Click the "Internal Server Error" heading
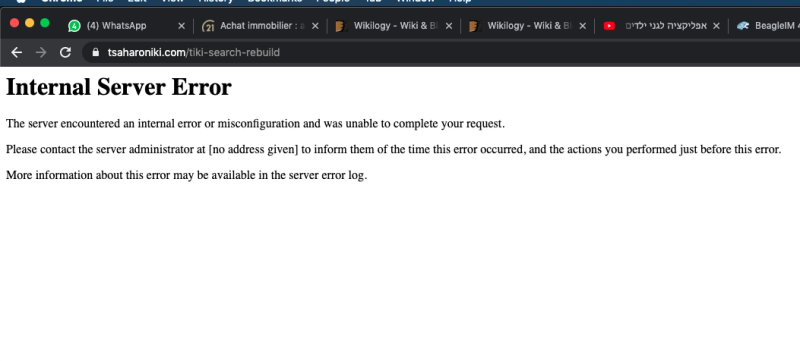Screen dimensions: 800x361 tap(118, 87)
